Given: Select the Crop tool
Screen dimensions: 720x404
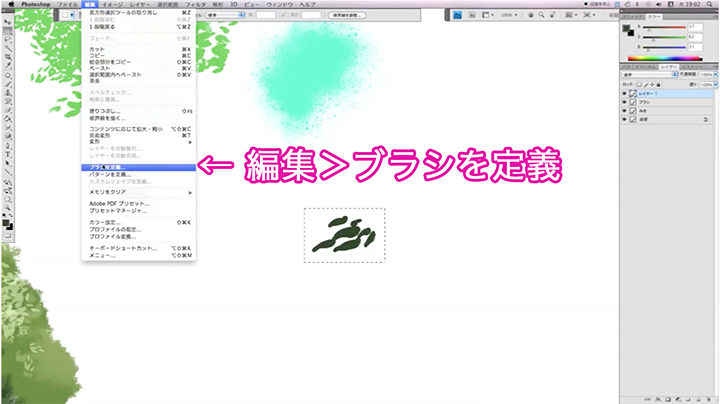Looking at the screenshot, I should [x=8, y=57].
